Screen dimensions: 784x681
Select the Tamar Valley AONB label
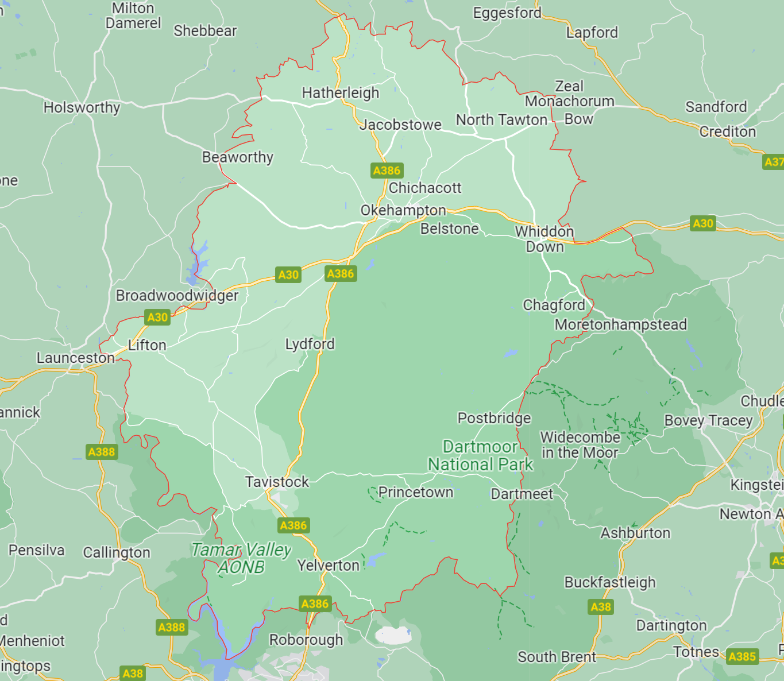241,558
